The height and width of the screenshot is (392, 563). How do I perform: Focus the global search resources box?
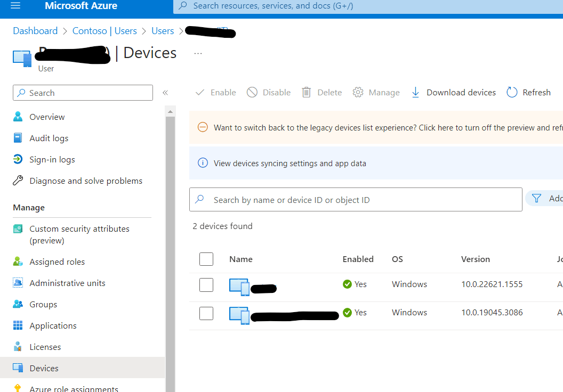(368, 6)
